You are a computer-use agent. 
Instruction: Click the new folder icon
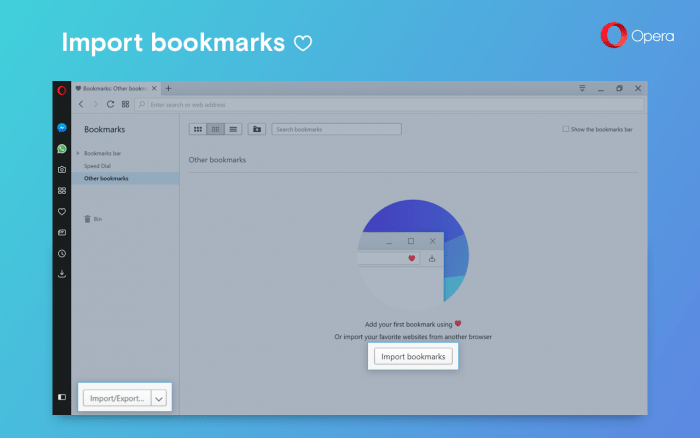coord(257,129)
